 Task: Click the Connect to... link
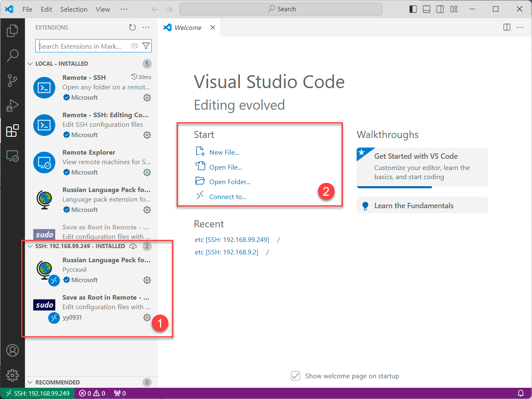tap(227, 197)
